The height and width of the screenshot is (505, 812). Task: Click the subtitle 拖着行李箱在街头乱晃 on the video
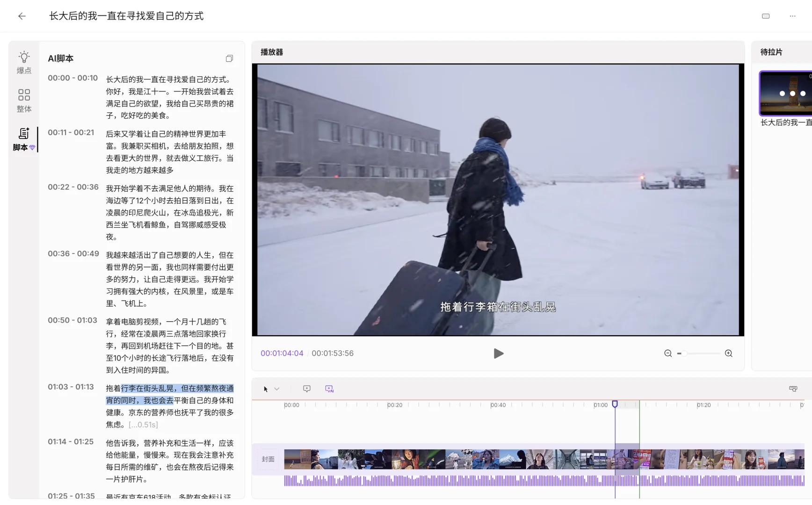498,307
